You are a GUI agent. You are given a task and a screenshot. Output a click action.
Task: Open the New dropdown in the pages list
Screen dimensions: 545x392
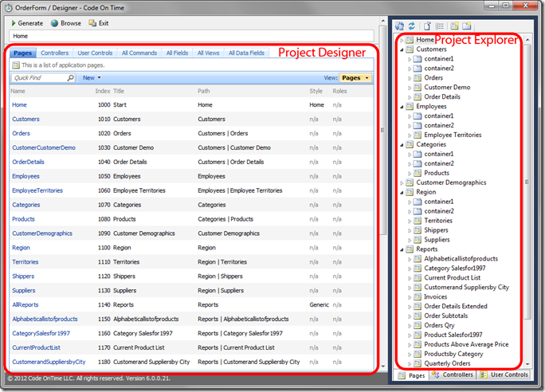(x=92, y=78)
